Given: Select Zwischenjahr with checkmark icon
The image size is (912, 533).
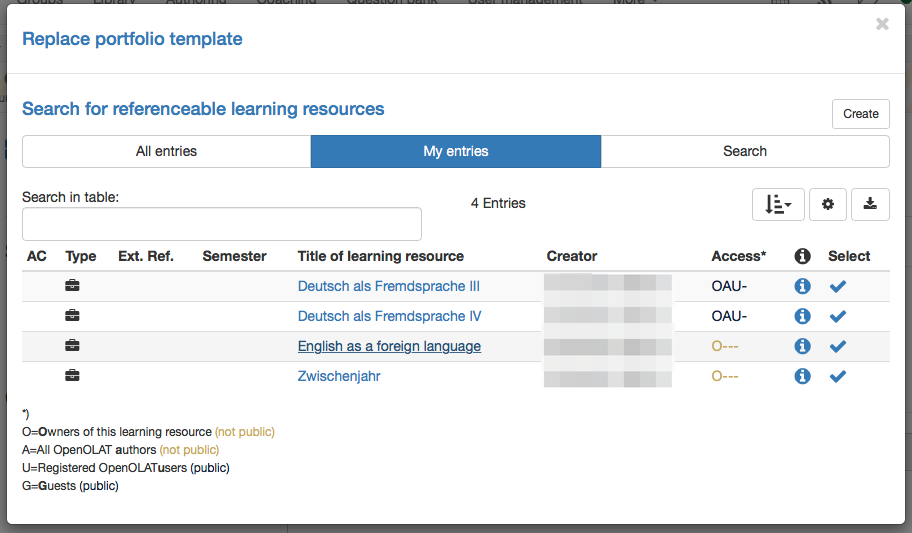Looking at the screenshot, I should click(x=838, y=377).
